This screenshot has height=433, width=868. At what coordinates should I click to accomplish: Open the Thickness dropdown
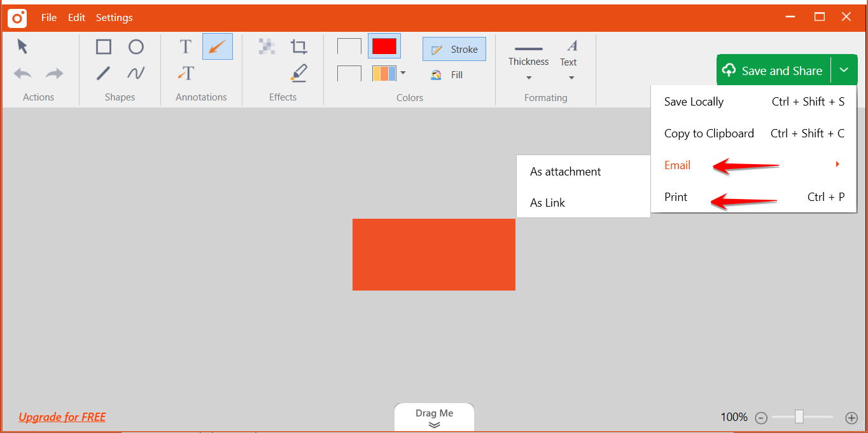click(529, 64)
